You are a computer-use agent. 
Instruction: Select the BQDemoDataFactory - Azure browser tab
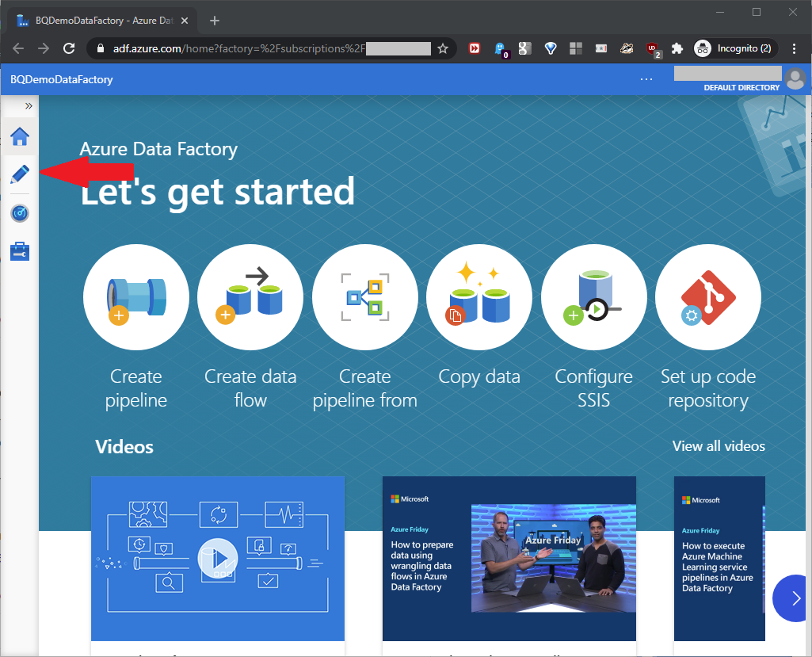pos(101,21)
